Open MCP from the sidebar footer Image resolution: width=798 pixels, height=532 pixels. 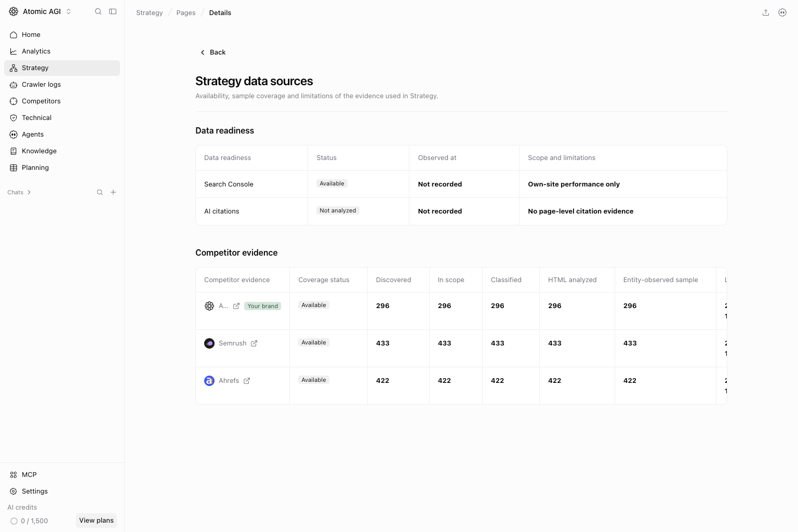click(62, 475)
